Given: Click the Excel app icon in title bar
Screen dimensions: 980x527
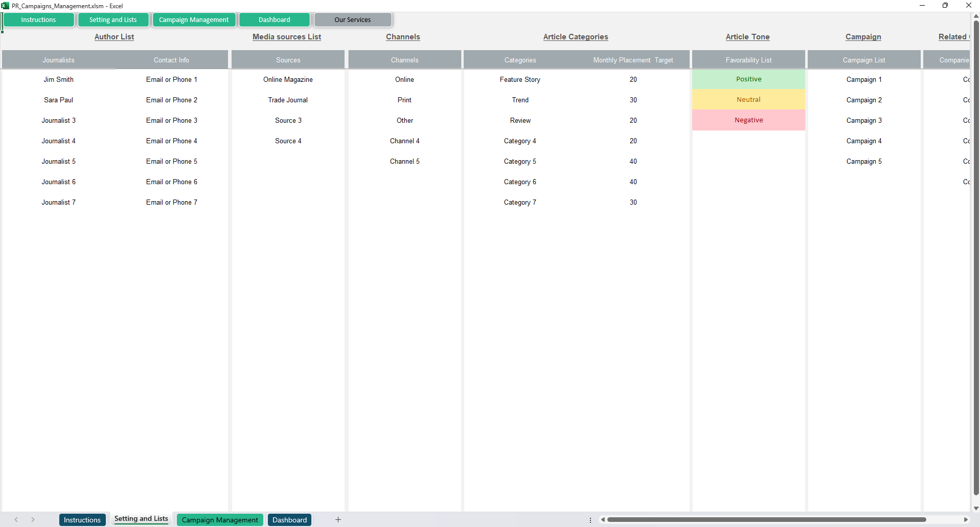Looking at the screenshot, I should coord(5,6).
